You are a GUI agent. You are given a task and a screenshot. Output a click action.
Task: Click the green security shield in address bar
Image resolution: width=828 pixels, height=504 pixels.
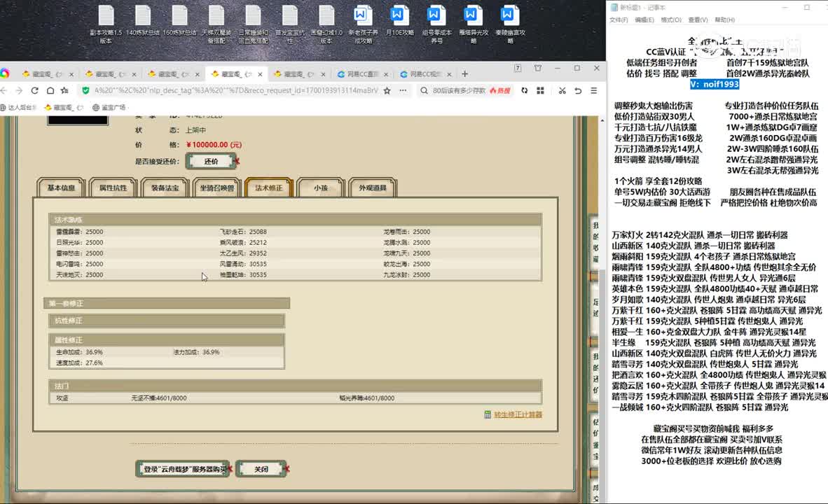coord(85,91)
